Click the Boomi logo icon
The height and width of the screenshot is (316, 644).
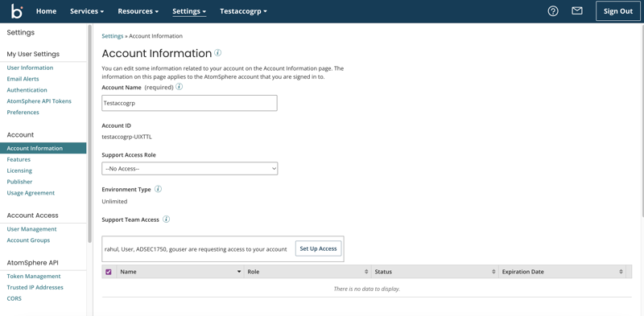click(x=17, y=11)
